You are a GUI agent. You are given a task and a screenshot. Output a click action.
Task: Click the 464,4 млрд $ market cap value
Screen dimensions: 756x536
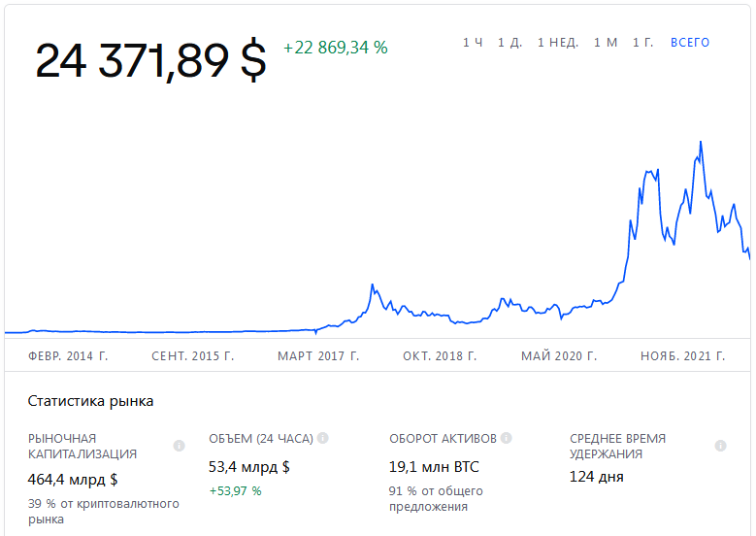(73, 479)
